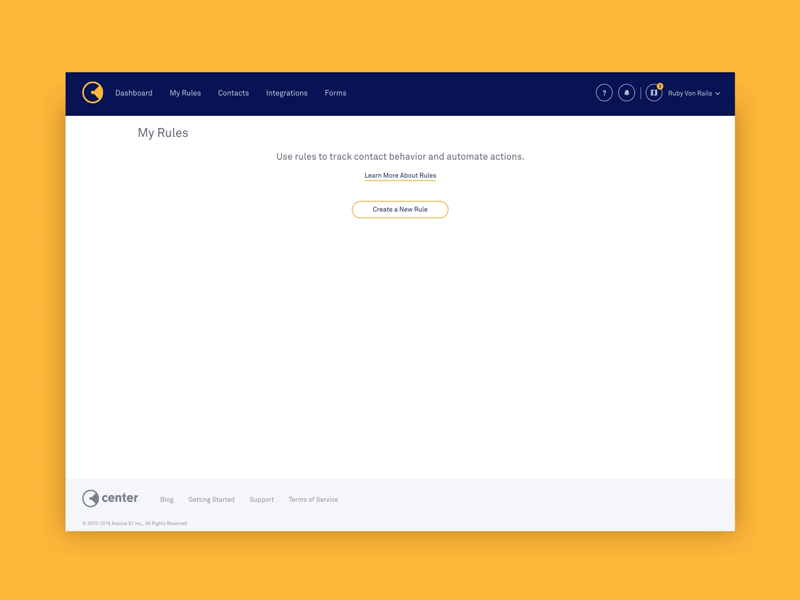Go to the Forms section
Viewport: 800px width, 600px height.
(x=335, y=92)
